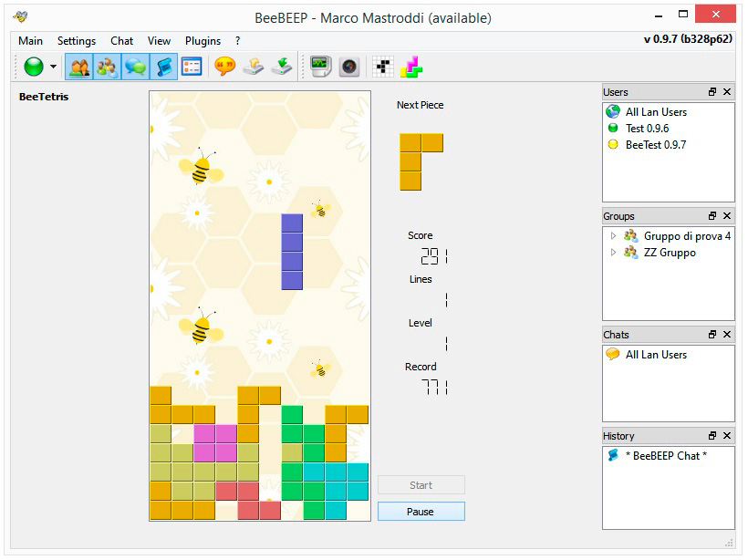Click the green status indicator button
The width and height of the screenshot is (748, 560).
34,67
